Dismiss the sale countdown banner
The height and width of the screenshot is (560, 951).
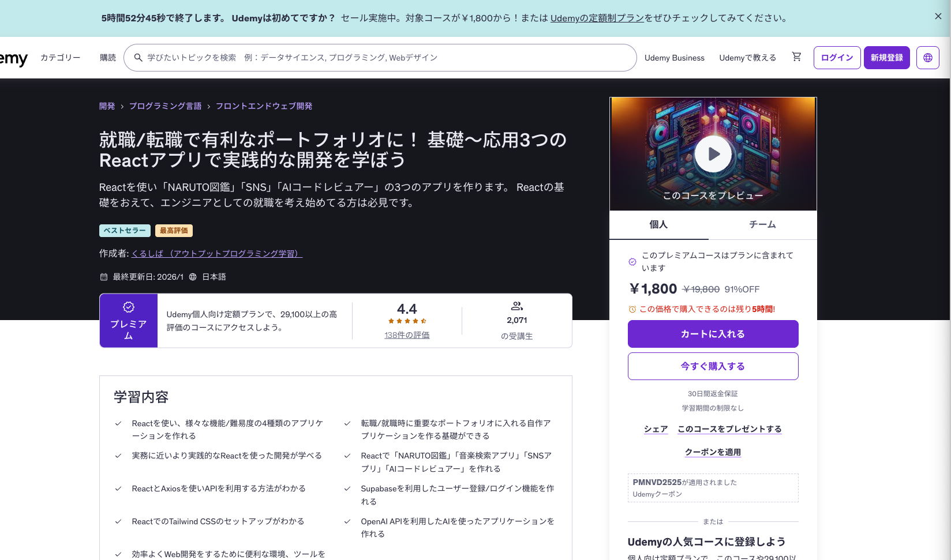tap(938, 16)
